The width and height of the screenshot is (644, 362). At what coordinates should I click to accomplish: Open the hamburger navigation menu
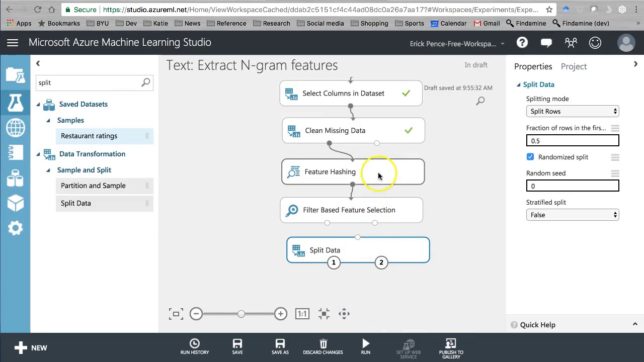[x=13, y=43]
